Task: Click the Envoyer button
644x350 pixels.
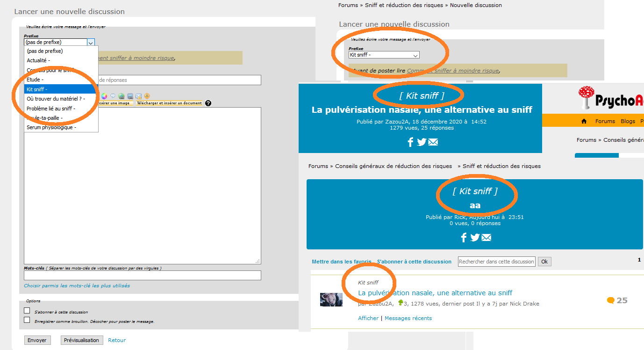Action: [x=37, y=340]
